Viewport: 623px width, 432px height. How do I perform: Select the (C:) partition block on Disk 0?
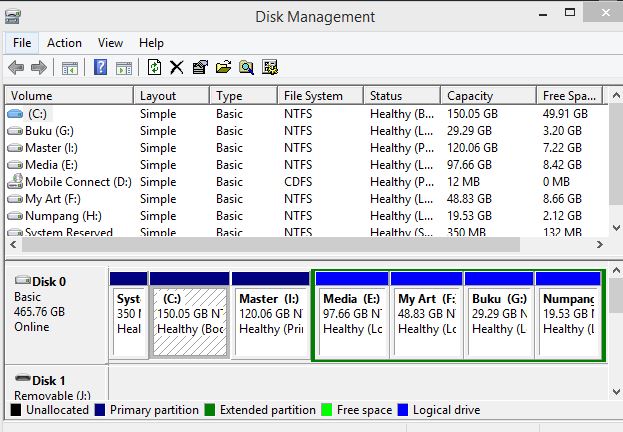(190, 315)
